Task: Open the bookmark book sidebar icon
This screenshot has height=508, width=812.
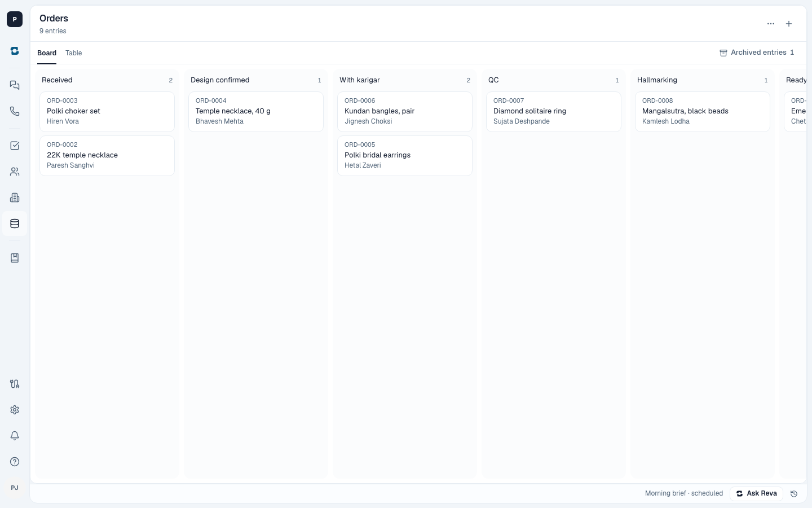Action: (15, 258)
